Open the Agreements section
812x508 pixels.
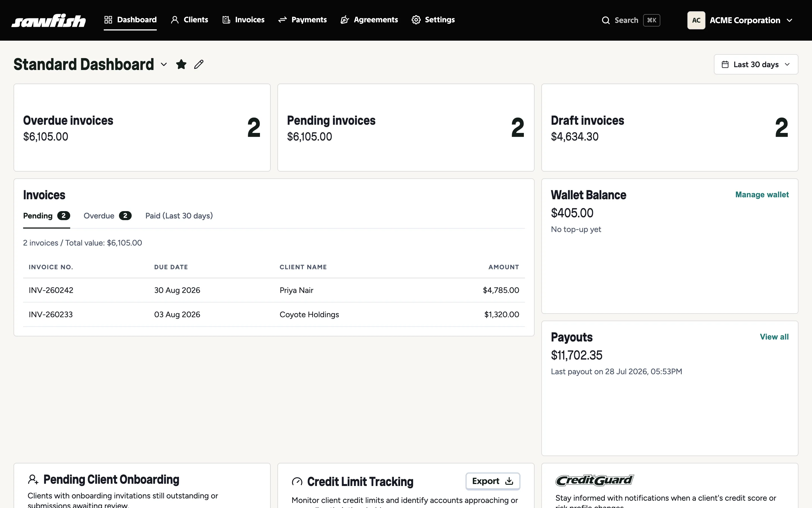tap(369, 20)
